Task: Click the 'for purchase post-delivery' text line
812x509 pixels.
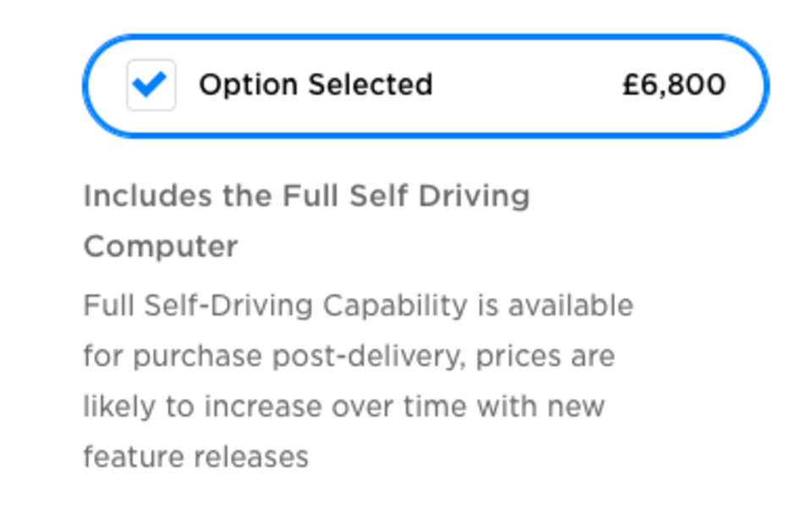Action: (275, 356)
